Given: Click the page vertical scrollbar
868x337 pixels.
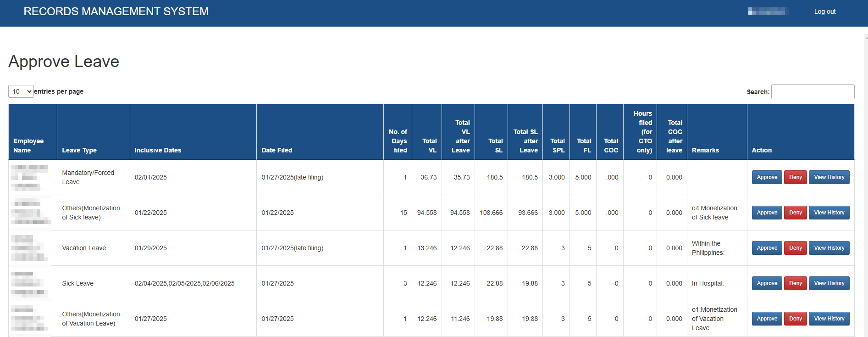Looking at the screenshot, I should 865,184.
